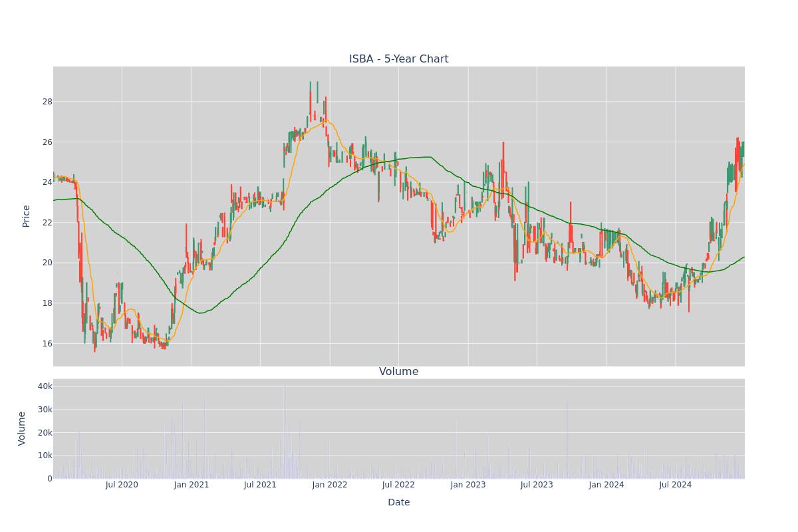Click the 'Date' x-axis label

399,502
